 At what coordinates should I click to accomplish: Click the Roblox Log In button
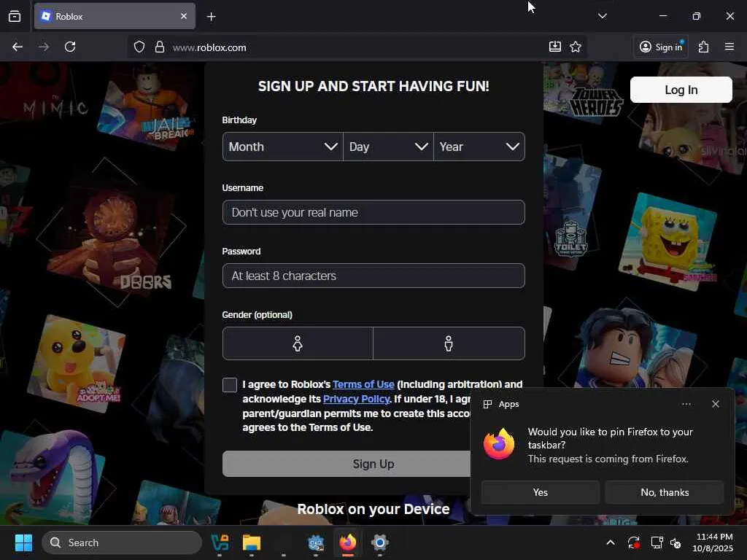tap(681, 90)
